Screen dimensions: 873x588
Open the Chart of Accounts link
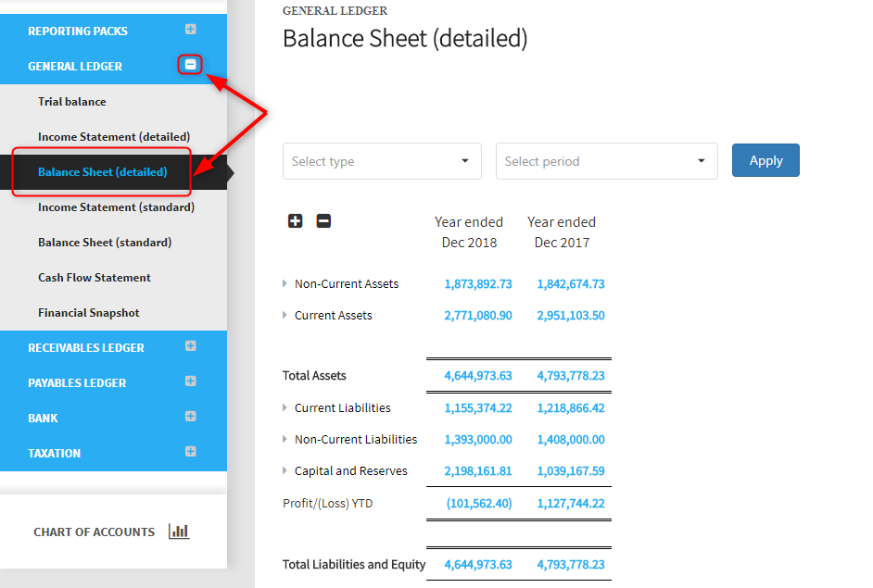(x=95, y=532)
